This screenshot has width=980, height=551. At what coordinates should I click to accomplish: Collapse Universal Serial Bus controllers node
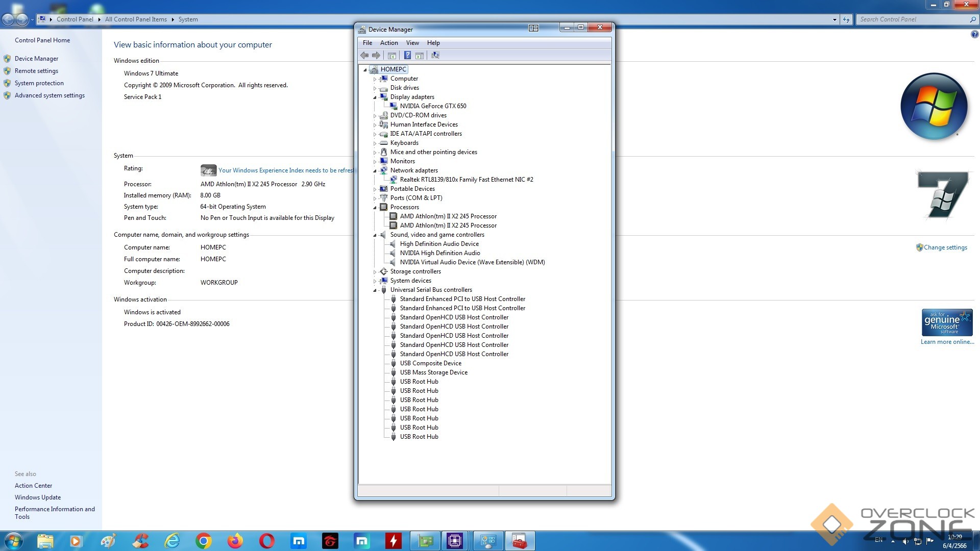click(375, 290)
